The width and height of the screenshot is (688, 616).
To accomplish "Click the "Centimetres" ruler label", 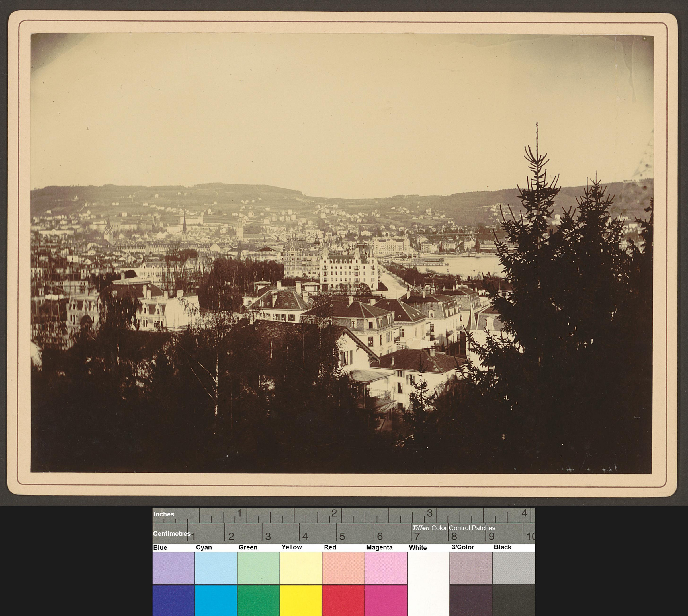I will [x=172, y=533].
